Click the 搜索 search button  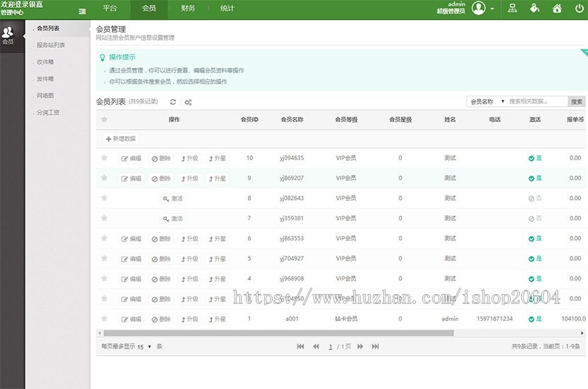[x=577, y=101]
